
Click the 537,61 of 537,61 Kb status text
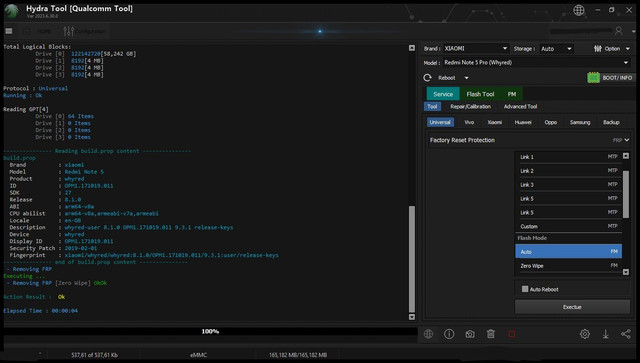coord(94,355)
